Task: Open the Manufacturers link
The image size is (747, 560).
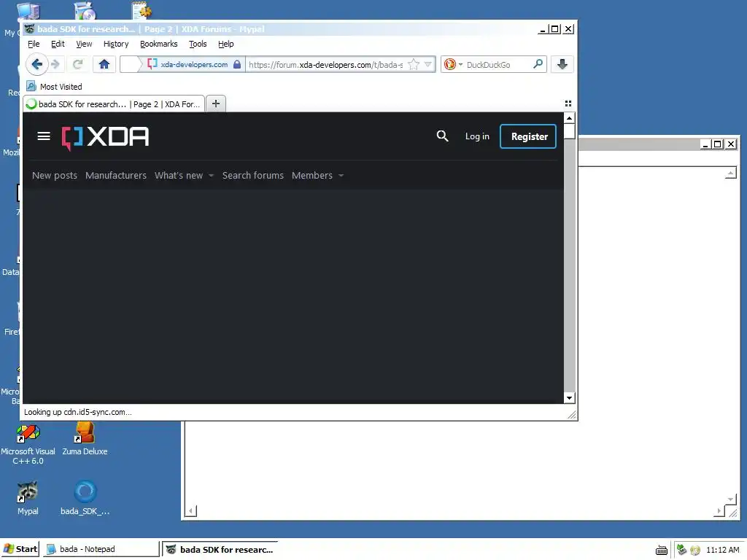Action: [116, 175]
